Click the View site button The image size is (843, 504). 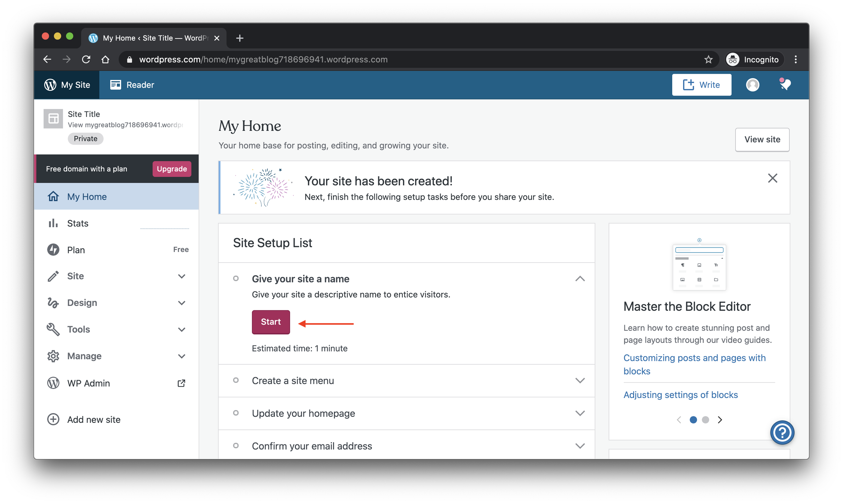coord(762,139)
